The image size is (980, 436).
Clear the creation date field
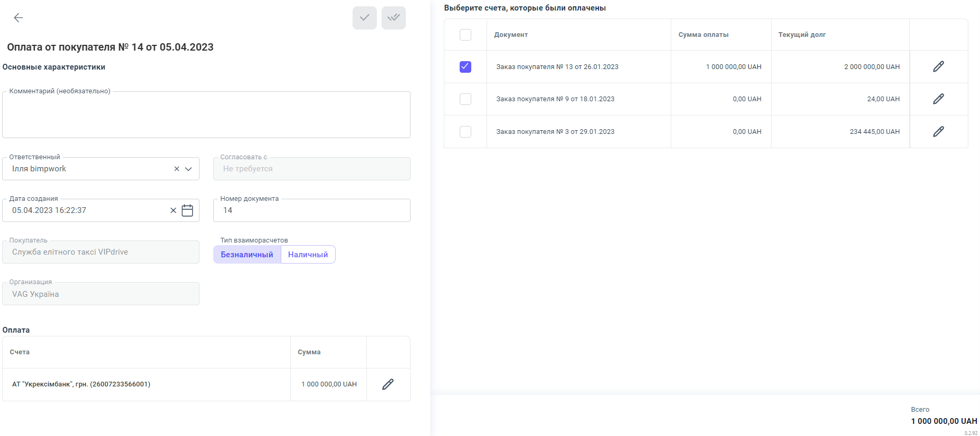tap(173, 210)
